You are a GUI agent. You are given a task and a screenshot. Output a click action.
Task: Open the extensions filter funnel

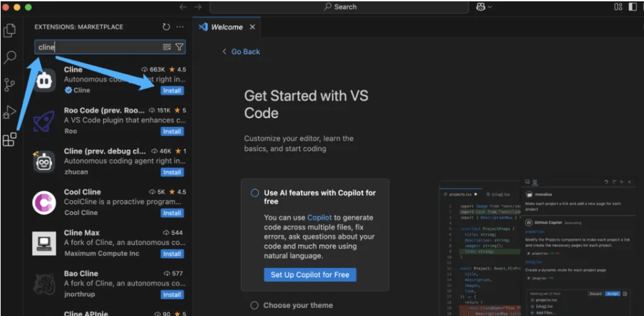[x=179, y=47]
